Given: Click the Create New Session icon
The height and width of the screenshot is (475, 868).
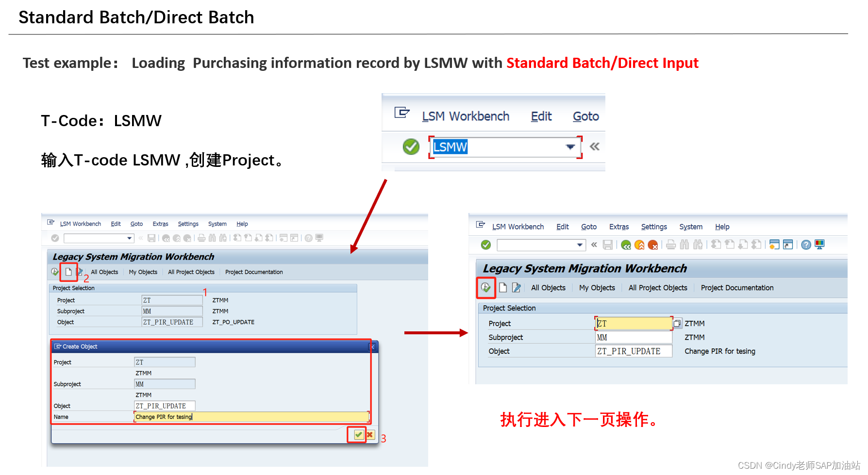Looking at the screenshot, I should point(774,245).
